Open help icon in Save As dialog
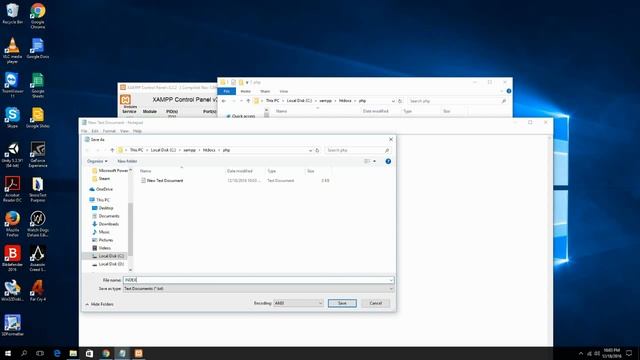 [x=388, y=161]
